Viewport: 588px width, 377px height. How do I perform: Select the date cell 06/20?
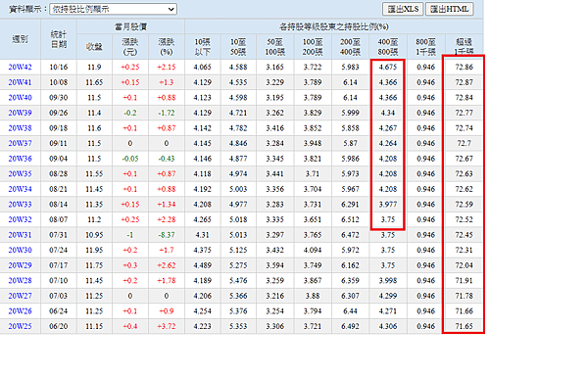tap(59, 326)
